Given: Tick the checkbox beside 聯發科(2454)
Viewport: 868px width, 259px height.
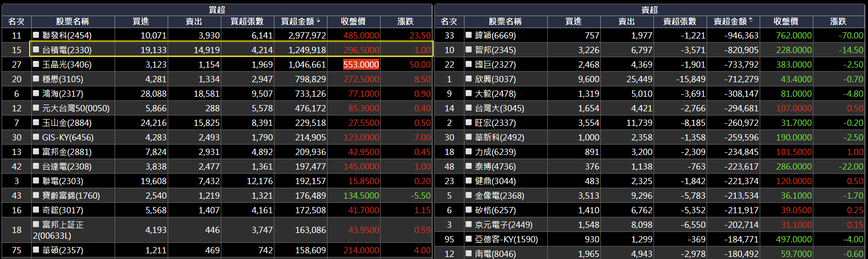Looking at the screenshot, I should pos(36,35).
